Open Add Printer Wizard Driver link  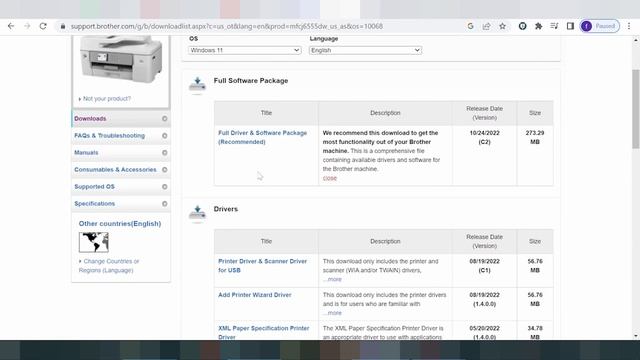point(255,295)
